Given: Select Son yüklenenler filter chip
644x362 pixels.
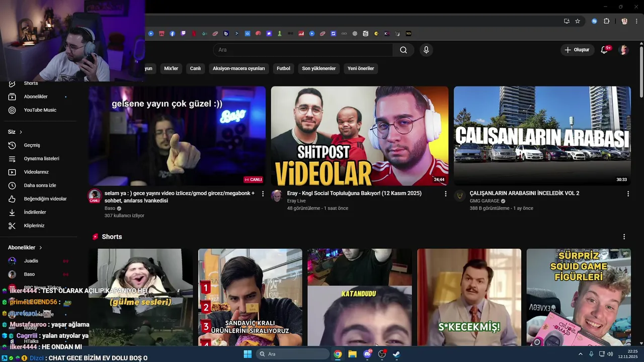Looking at the screenshot, I should click(x=318, y=68).
